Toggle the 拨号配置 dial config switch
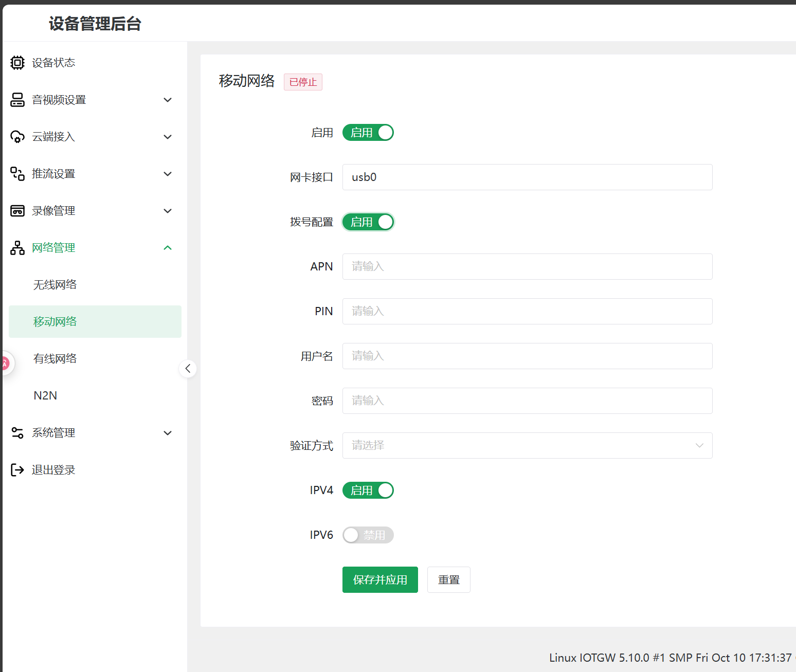 368,222
